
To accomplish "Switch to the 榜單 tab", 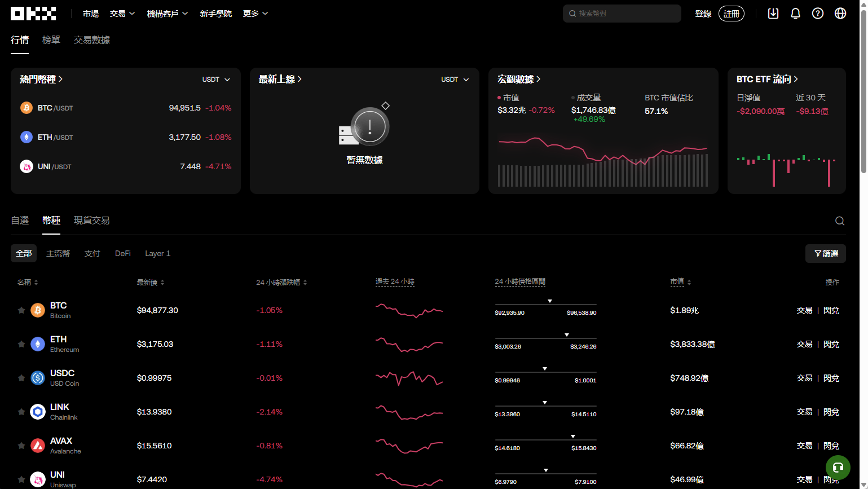I will point(51,40).
